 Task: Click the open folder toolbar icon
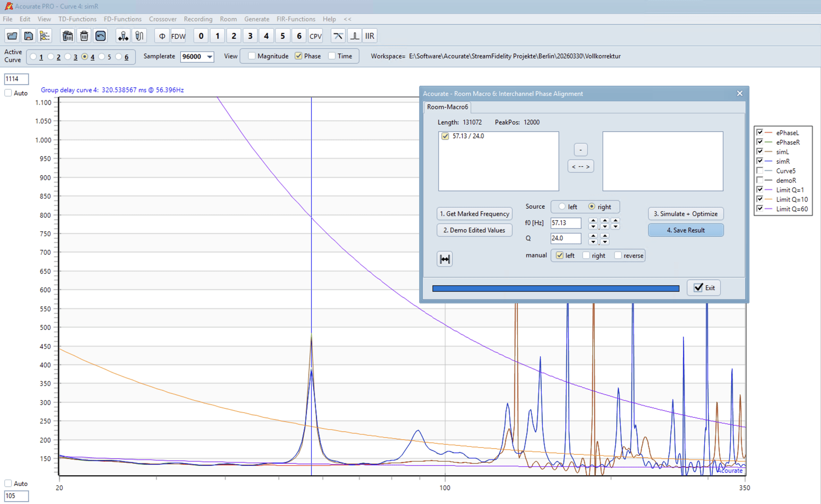pos(12,36)
